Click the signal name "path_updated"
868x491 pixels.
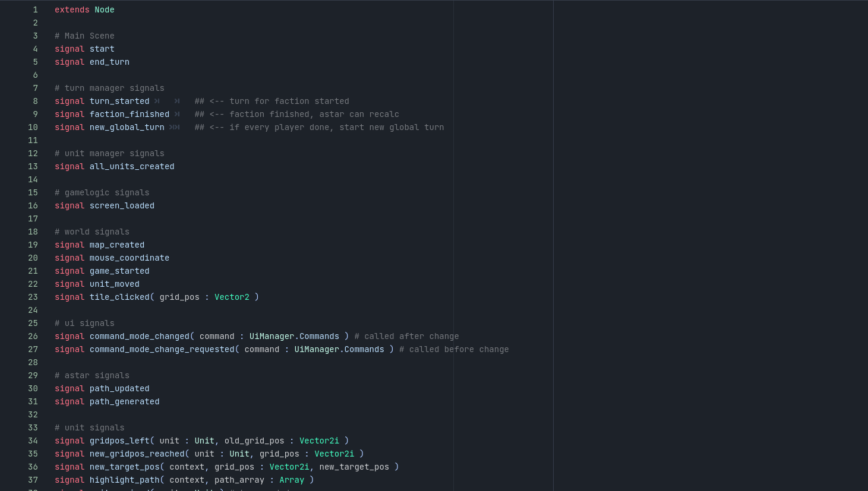(119, 388)
